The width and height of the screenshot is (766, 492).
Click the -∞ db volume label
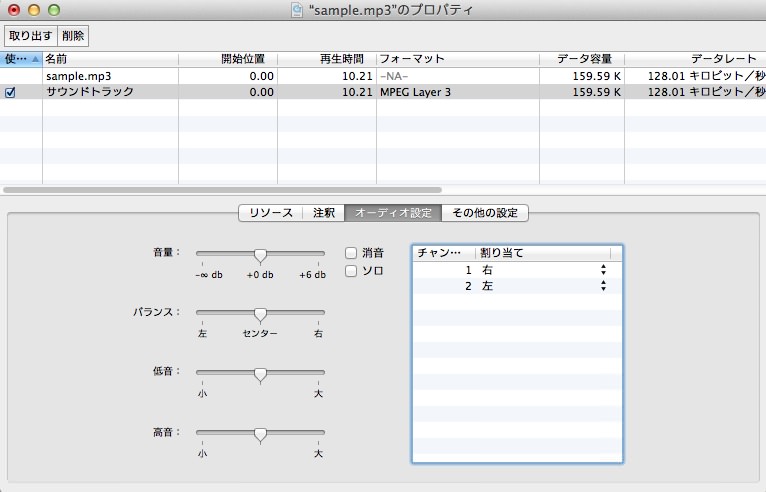(x=209, y=275)
